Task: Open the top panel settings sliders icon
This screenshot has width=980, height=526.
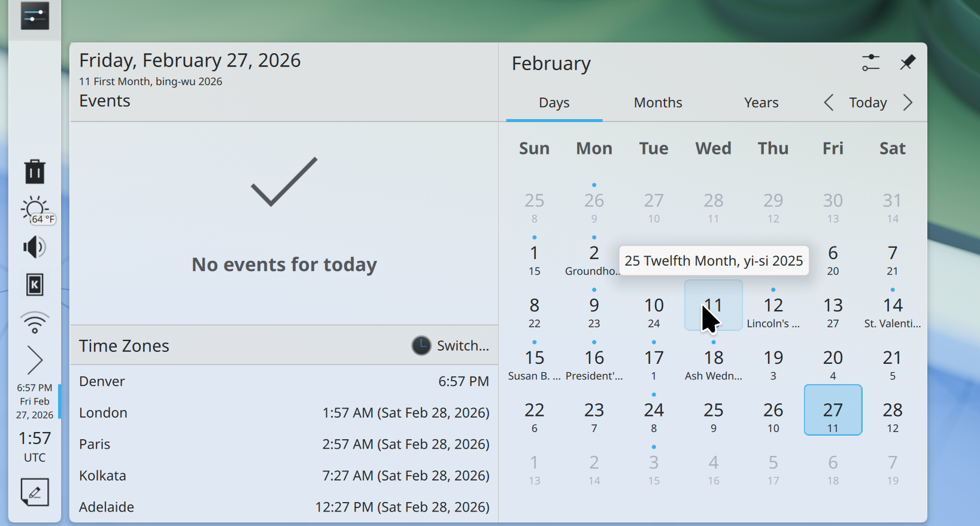Action: pyautogui.click(x=35, y=16)
